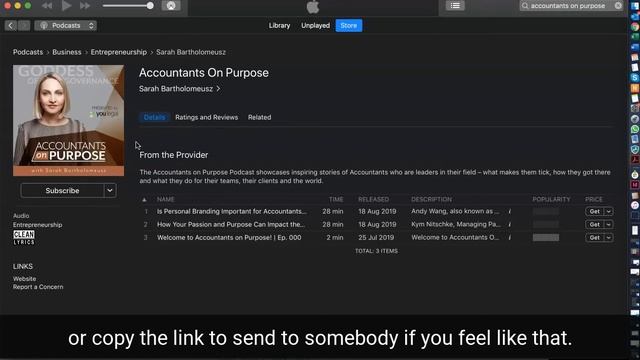The image size is (640, 360).
Task: Select the Store tab
Action: 349,25
